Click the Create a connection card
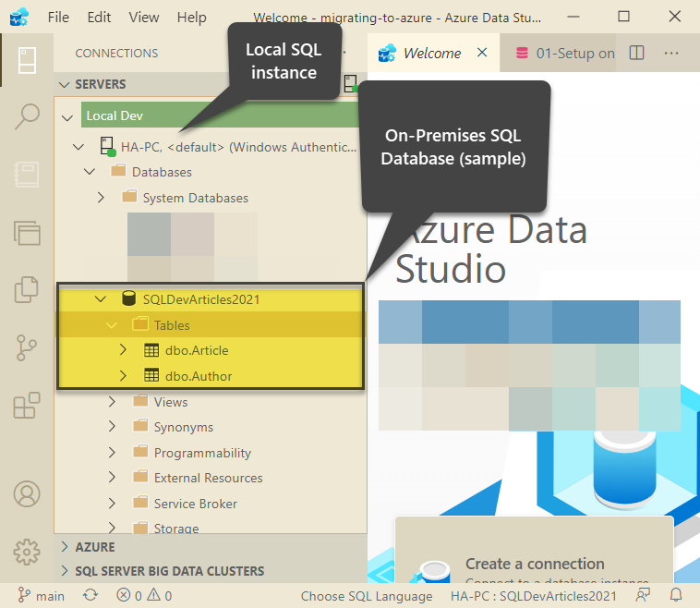Screen dimensions: 700x608 click(535, 550)
